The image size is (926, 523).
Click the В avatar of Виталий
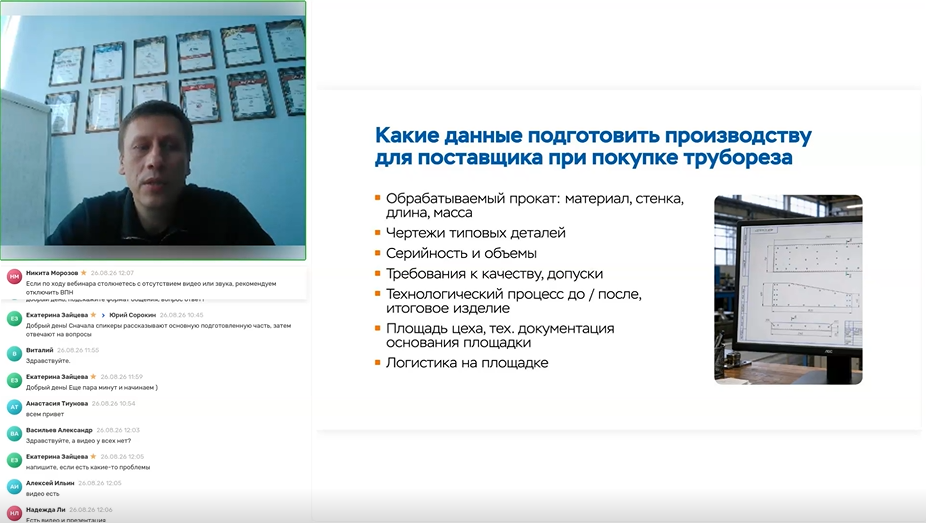tap(14, 354)
